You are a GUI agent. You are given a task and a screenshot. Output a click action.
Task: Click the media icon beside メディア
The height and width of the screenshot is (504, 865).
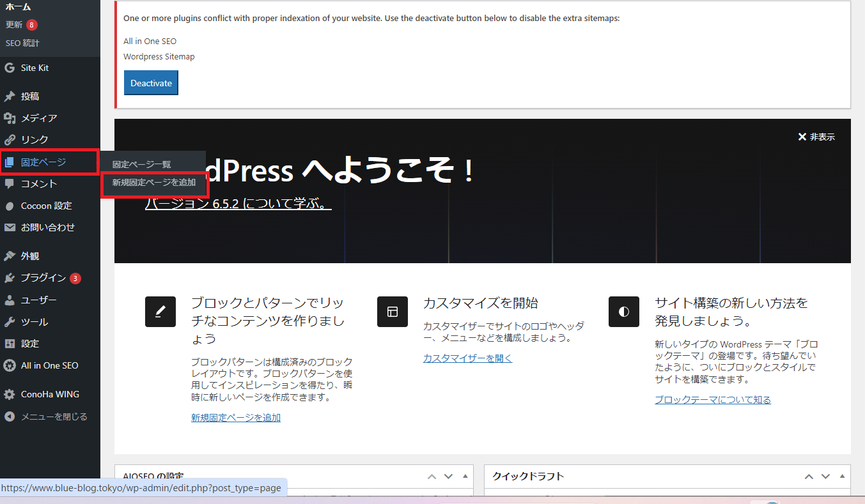point(10,118)
